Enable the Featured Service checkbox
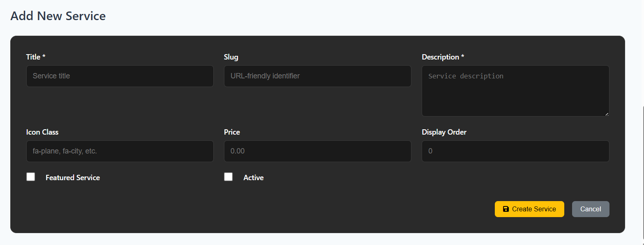Screen dimensions: 644x245 [30, 176]
